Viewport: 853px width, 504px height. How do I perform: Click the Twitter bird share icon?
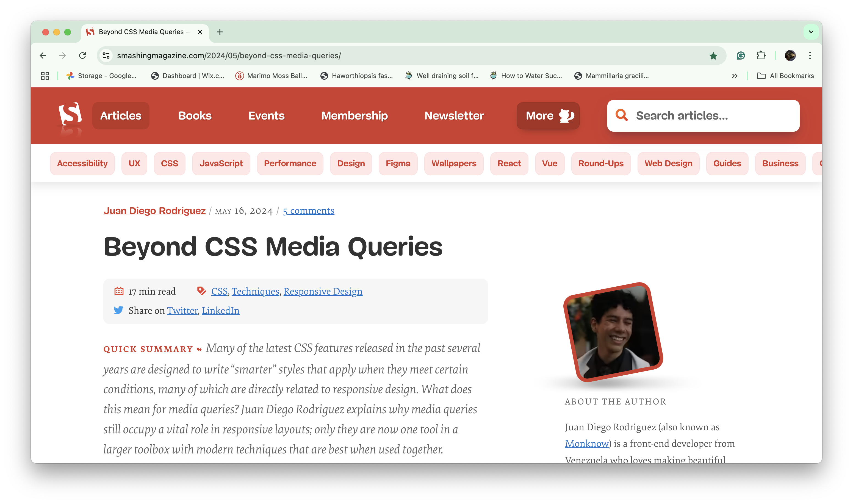coord(118,310)
